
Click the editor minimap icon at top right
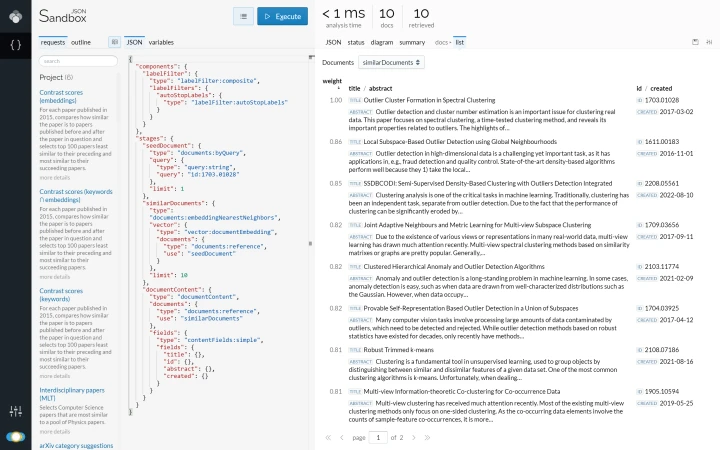[x=311, y=57]
